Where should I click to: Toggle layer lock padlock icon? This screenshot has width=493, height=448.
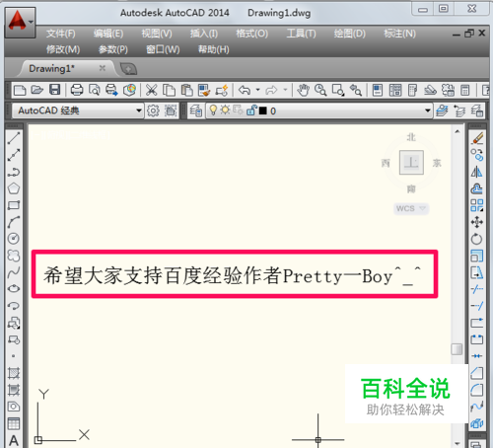point(251,111)
